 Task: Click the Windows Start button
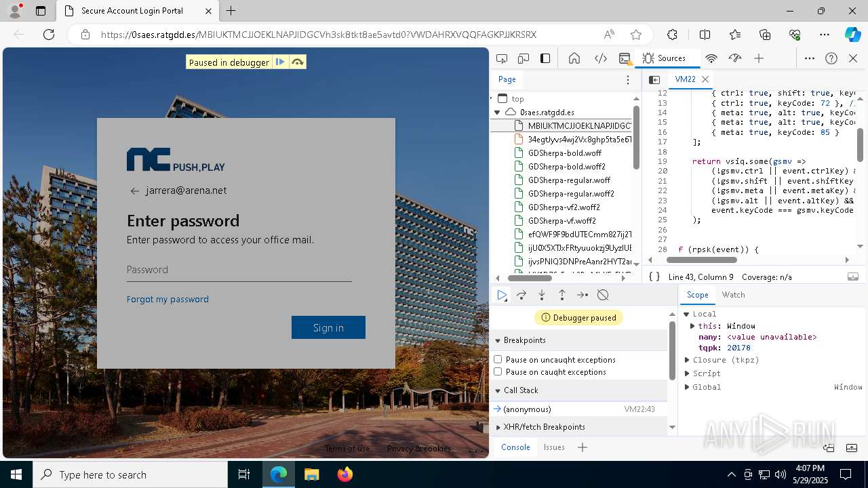pos(16,474)
